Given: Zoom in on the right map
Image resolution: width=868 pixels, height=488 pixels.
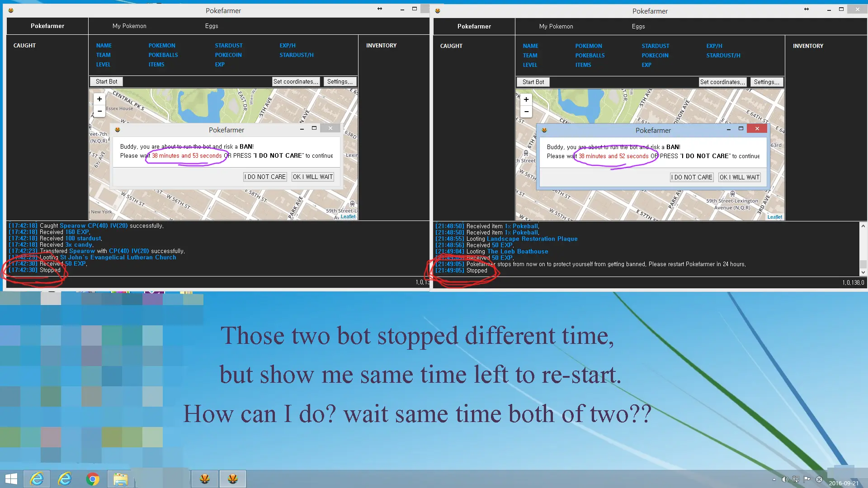Looking at the screenshot, I should [526, 99].
